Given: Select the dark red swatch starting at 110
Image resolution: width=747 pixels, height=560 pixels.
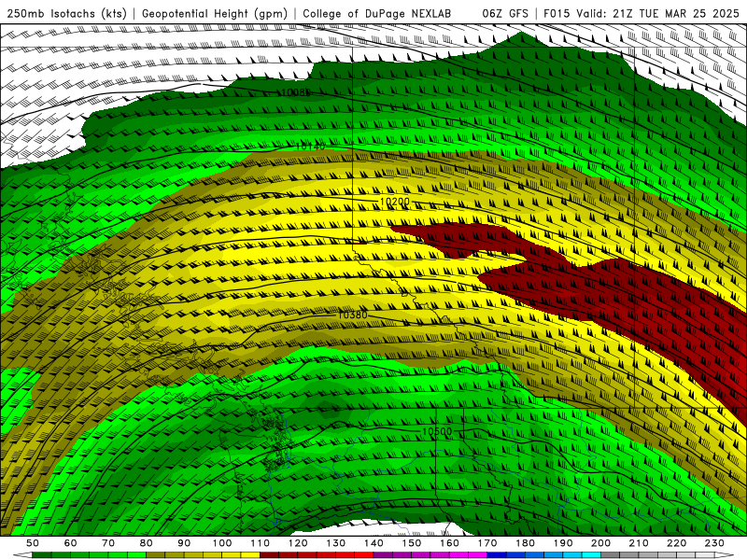Looking at the screenshot, I should point(270,555).
